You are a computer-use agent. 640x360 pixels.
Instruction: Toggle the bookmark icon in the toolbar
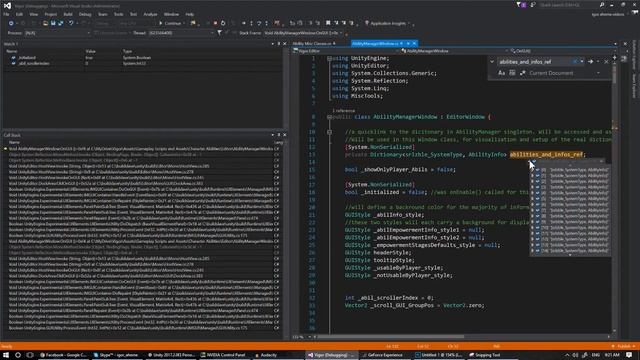328,23
